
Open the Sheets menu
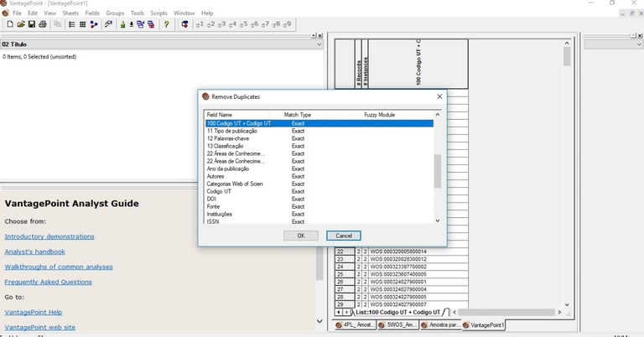(70, 13)
